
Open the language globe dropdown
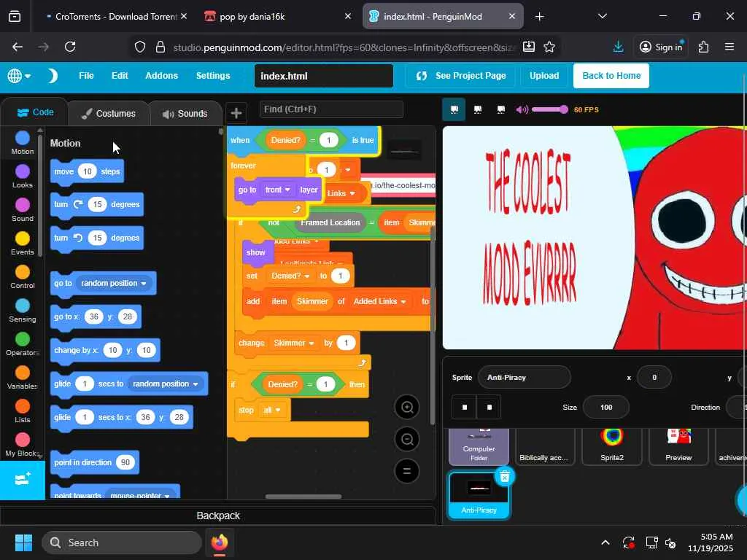[19, 76]
